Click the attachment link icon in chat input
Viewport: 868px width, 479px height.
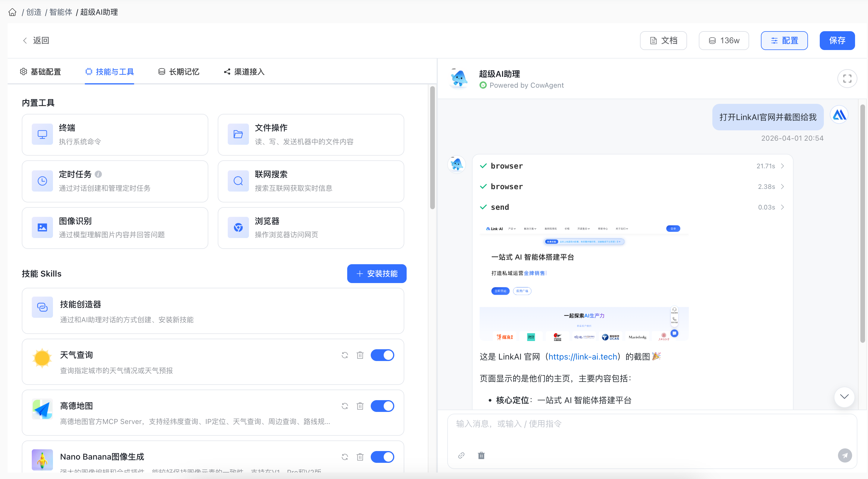click(x=461, y=455)
